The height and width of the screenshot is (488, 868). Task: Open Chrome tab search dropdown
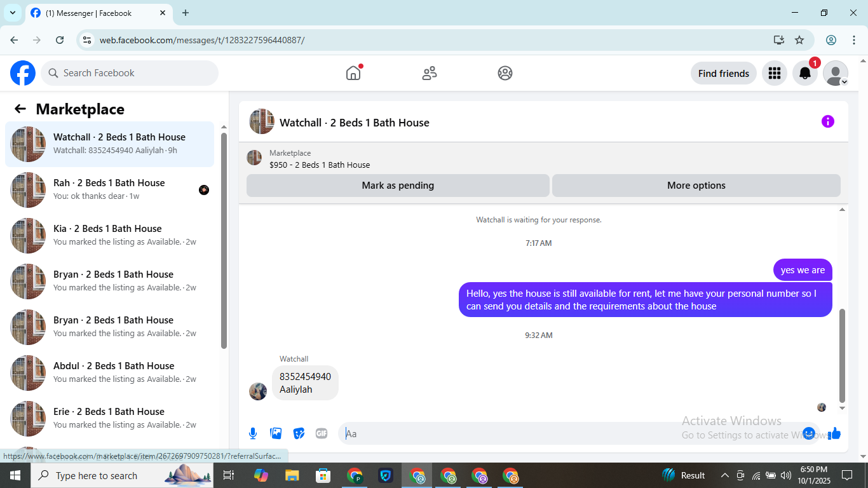tap(12, 13)
